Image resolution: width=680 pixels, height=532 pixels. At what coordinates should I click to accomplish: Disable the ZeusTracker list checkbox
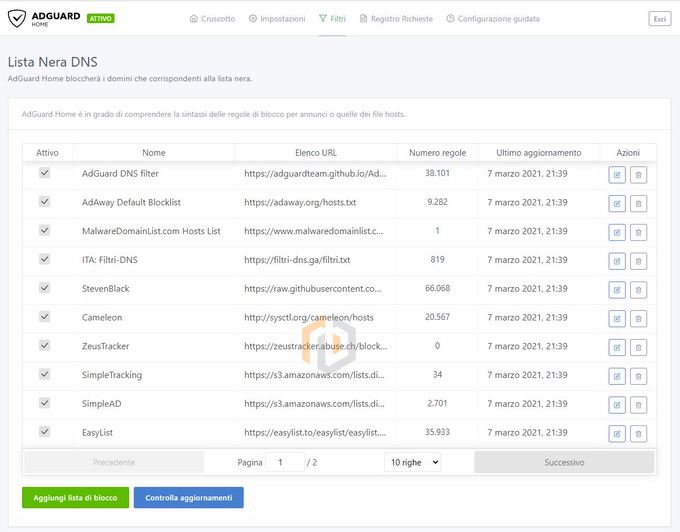[44, 346]
